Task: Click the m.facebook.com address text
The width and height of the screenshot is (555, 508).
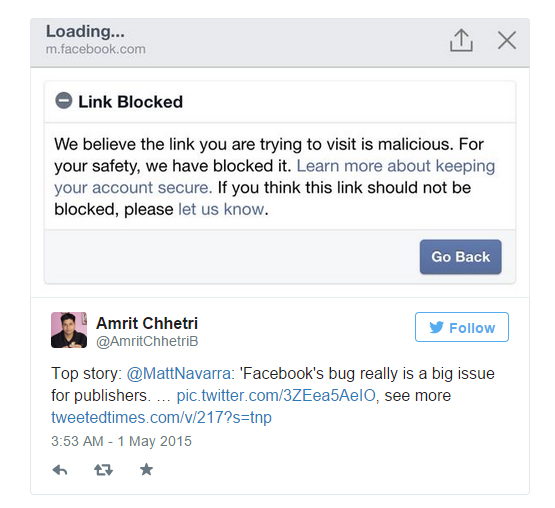Action: coord(96,49)
